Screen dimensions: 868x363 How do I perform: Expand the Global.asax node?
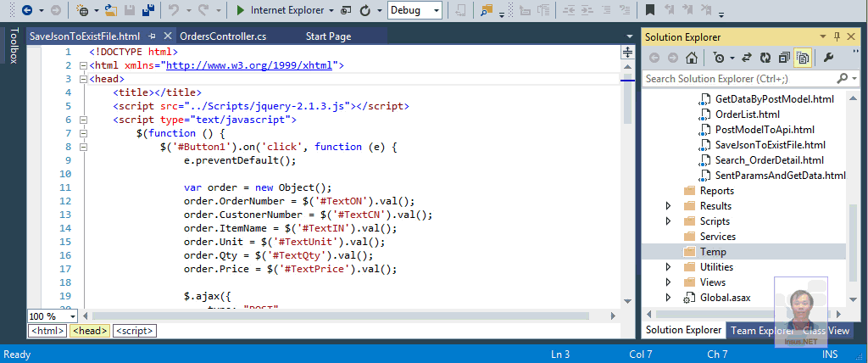(x=668, y=298)
